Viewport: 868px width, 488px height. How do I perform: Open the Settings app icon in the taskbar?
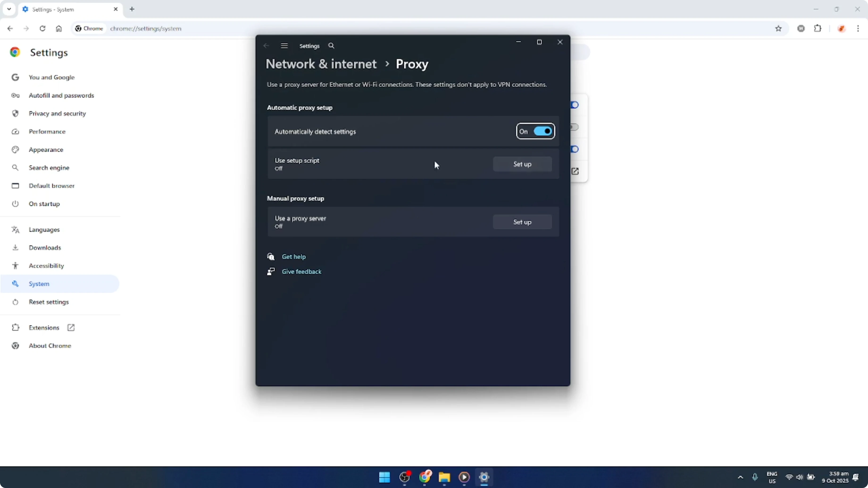(484, 478)
